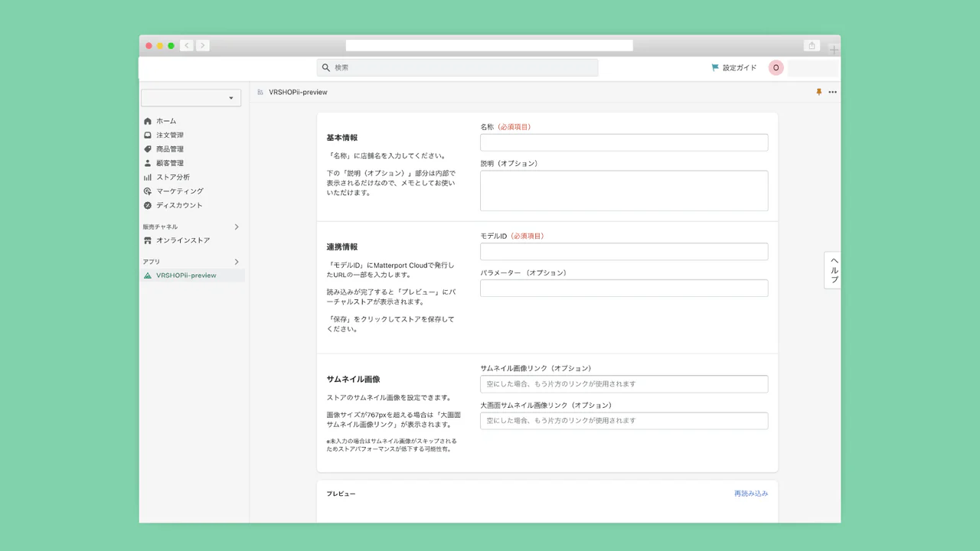Click the パラメーター input field

point(624,288)
